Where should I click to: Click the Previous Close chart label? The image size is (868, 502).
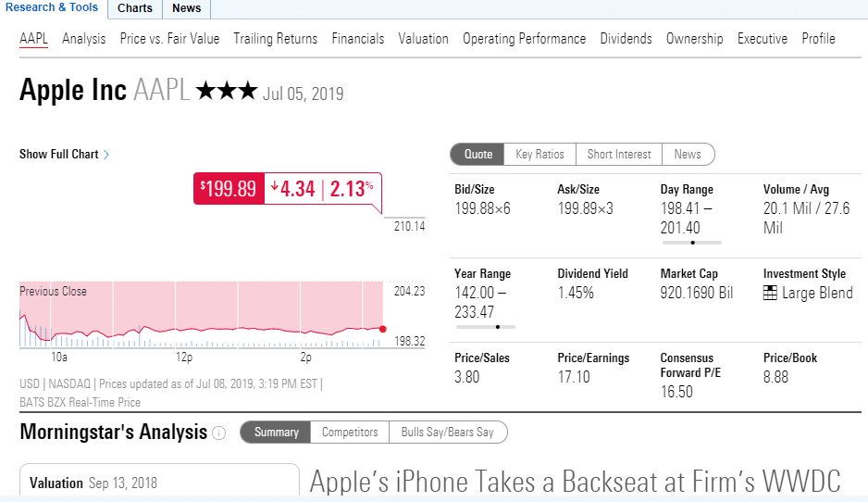(x=53, y=292)
